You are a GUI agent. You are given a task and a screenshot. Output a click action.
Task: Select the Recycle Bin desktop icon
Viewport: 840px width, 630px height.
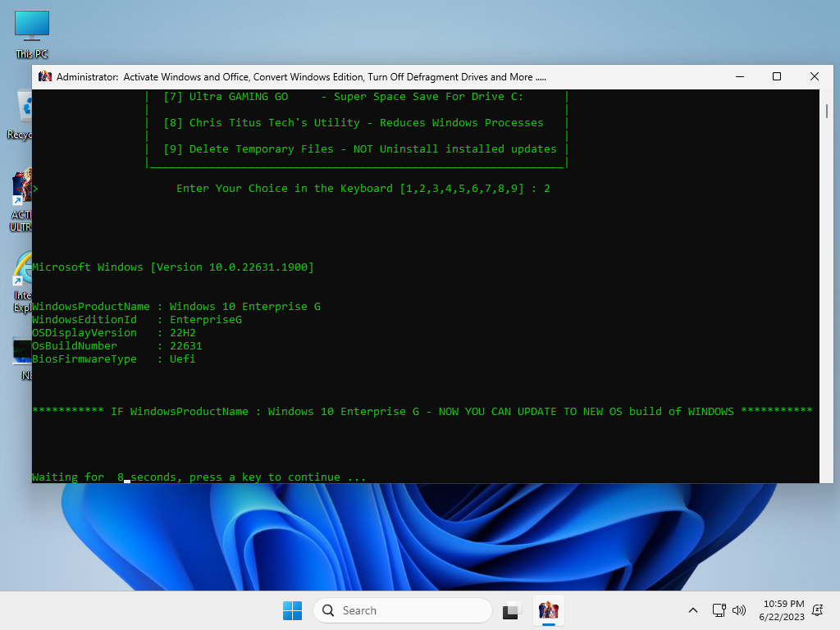click(21, 115)
